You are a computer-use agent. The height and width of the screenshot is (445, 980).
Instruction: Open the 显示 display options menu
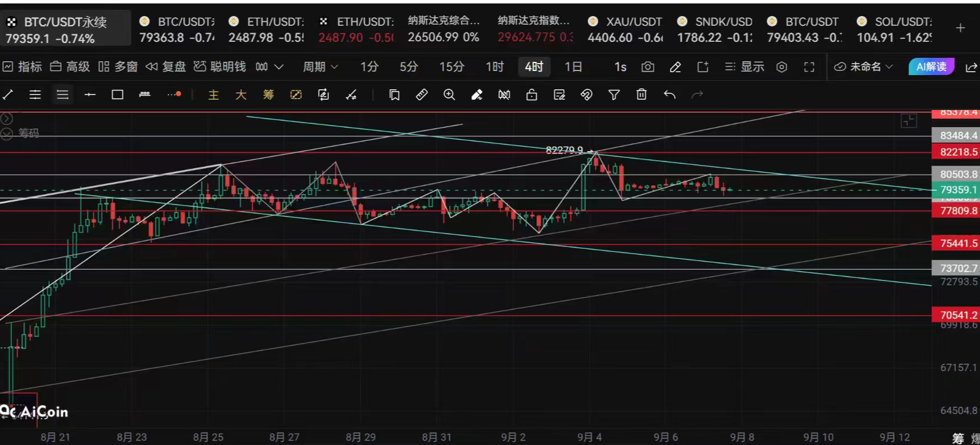coord(744,67)
